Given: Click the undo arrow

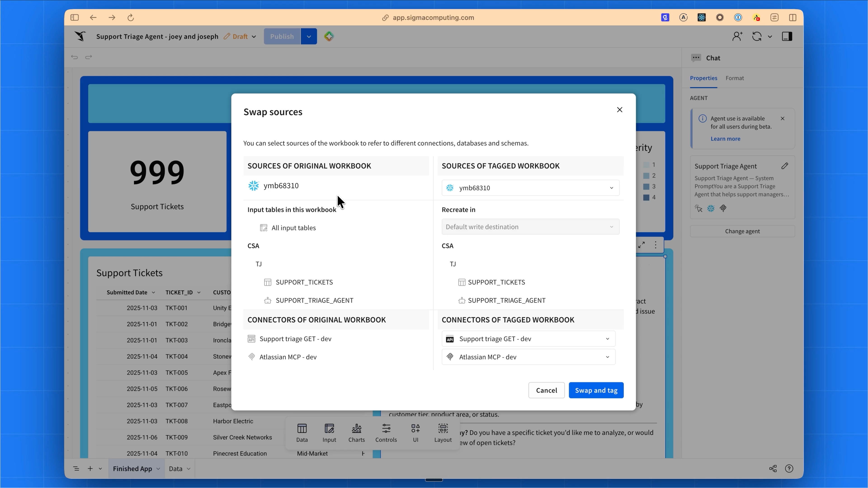Looking at the screenshot, I should [74, 57].
